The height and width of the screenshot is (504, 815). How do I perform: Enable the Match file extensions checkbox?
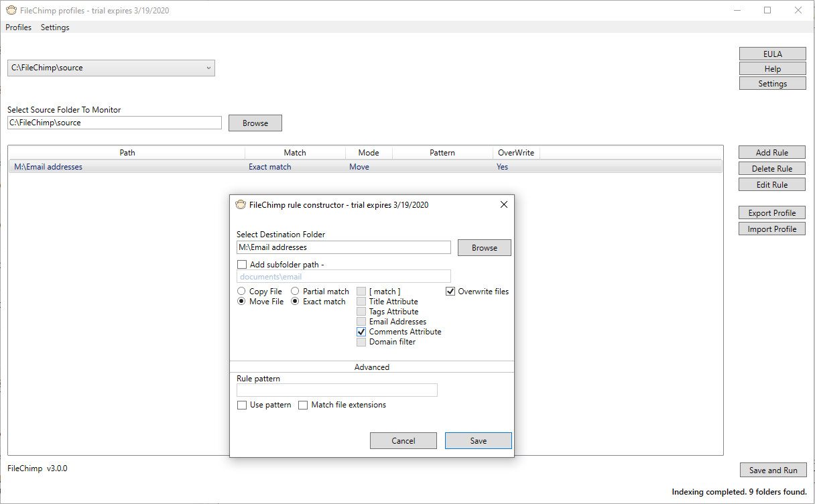tap(303, 405)
